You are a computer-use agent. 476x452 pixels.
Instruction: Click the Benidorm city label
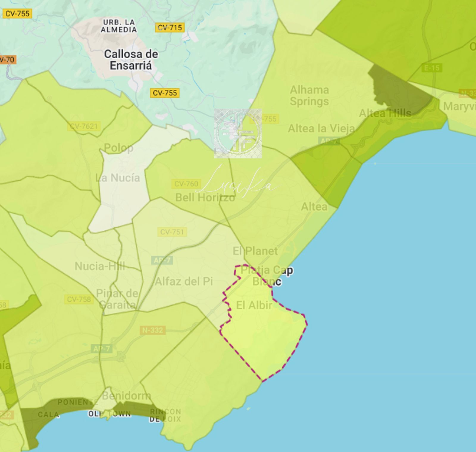pyautogui.click(x=126, y=396)
